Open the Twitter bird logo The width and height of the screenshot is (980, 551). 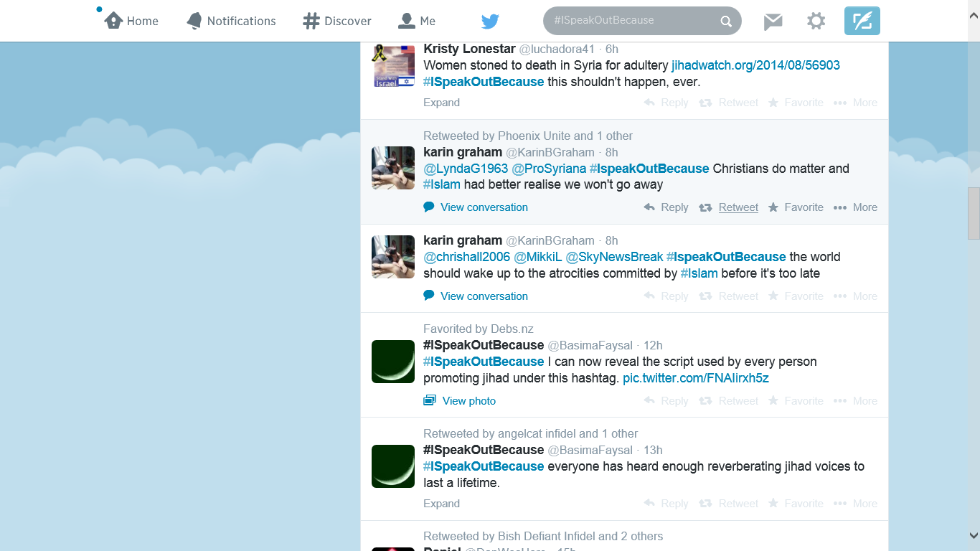tap(490, 22)
